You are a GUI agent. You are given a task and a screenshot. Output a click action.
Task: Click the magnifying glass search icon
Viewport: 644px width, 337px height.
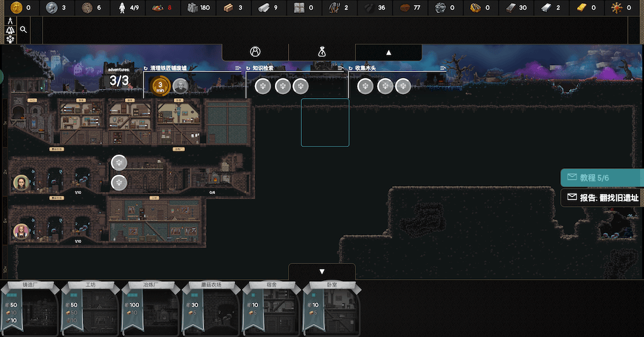23,30
